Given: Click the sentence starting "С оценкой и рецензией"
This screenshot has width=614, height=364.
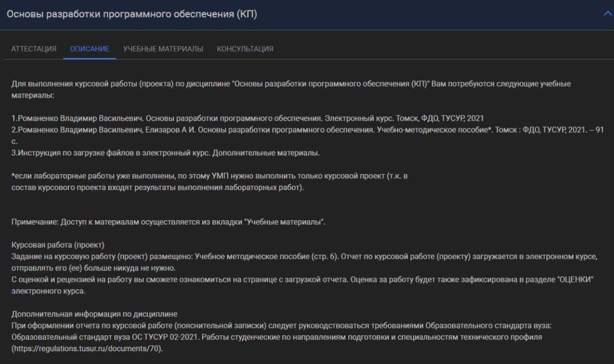Looking at the screenshot, I should 221,279.
